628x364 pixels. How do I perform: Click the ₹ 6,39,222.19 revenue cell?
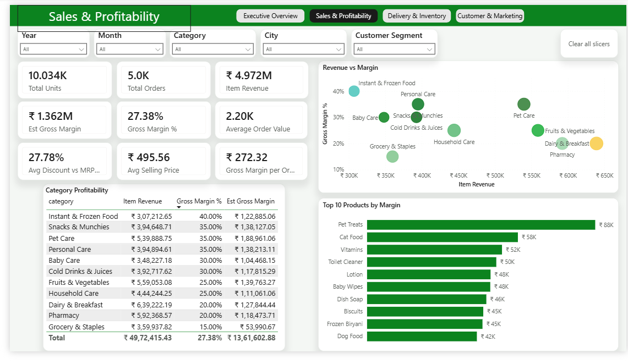[151, 305]
